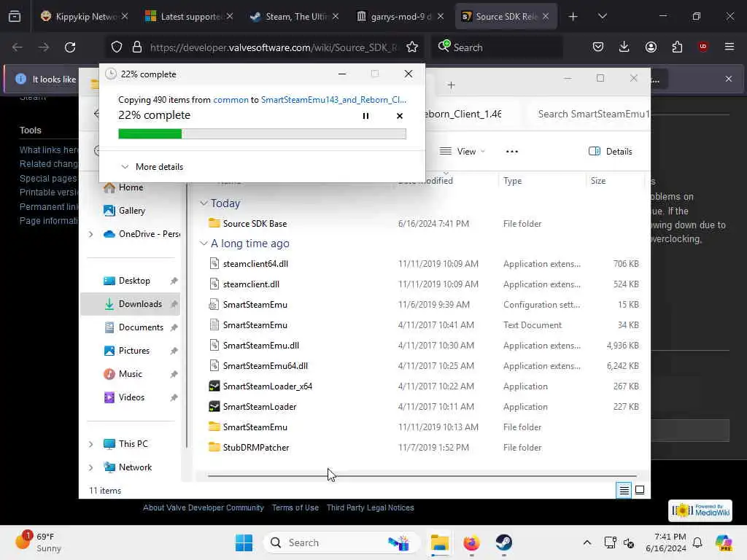Open the See more ellipsis menu
This screenshot has width=747, height=560.
click(x=511, y=152)
